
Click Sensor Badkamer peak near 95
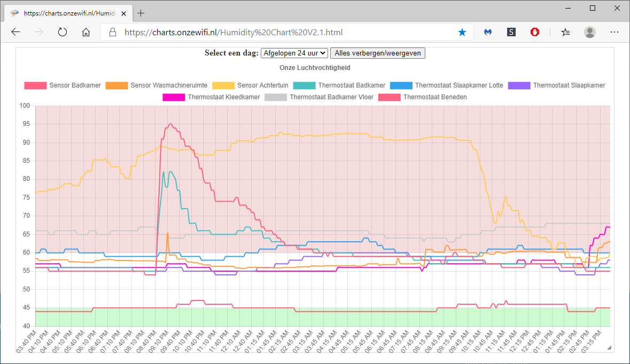170,124
